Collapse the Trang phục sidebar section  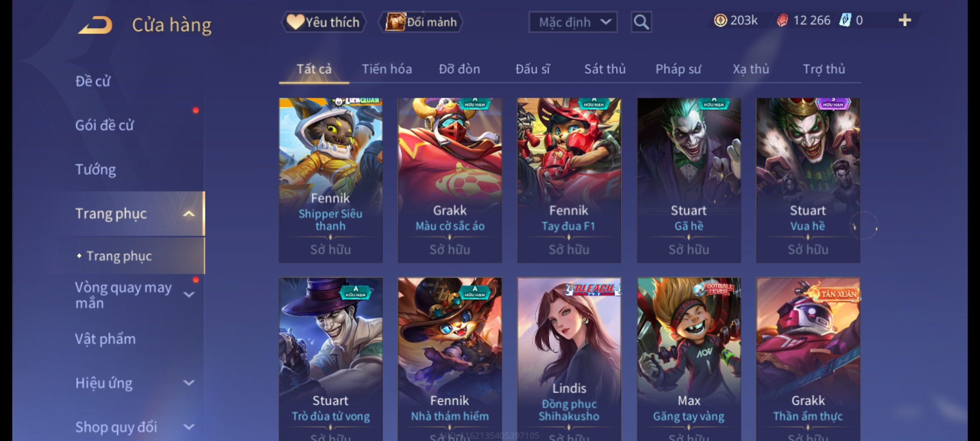coord(189,214)
